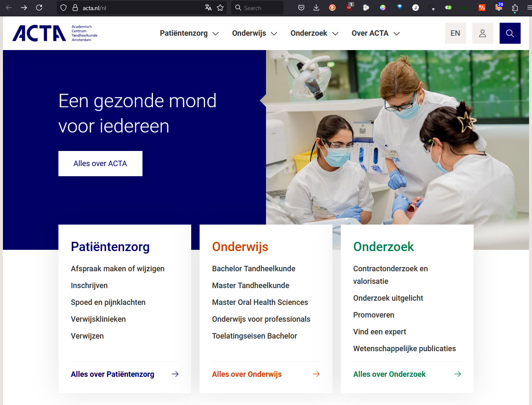Open Wetenschappelijke publicaties

(x=405, y=349)
